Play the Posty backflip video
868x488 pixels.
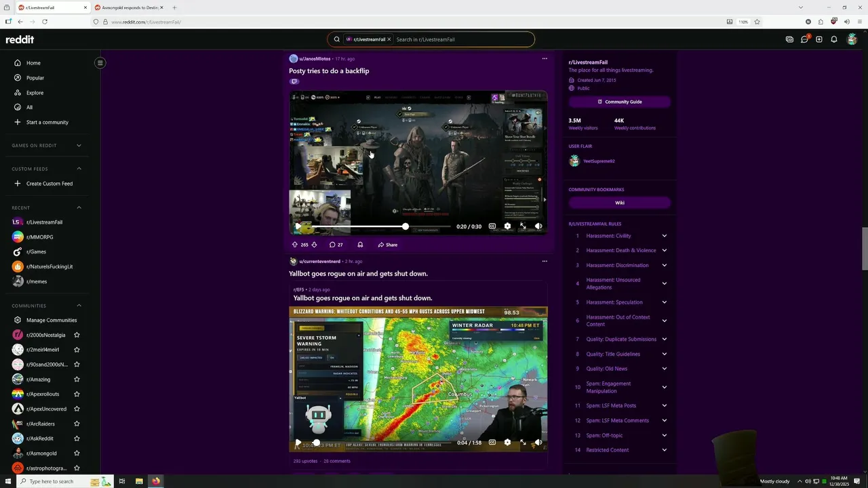(x=298, y=226)
